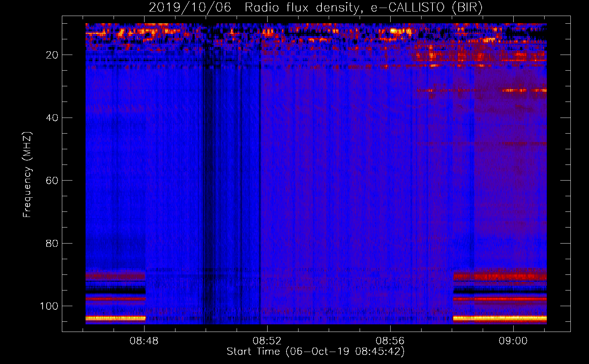Click the '09:00' time tick label
This screenshot has width=589, height=364.
(513, 341)
